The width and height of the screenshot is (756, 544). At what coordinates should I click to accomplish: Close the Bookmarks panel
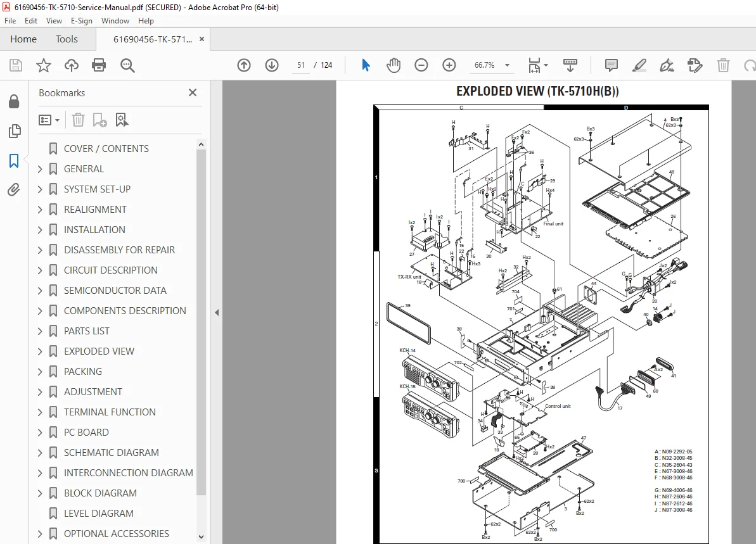pyautogui.click(x=193, y=92)
